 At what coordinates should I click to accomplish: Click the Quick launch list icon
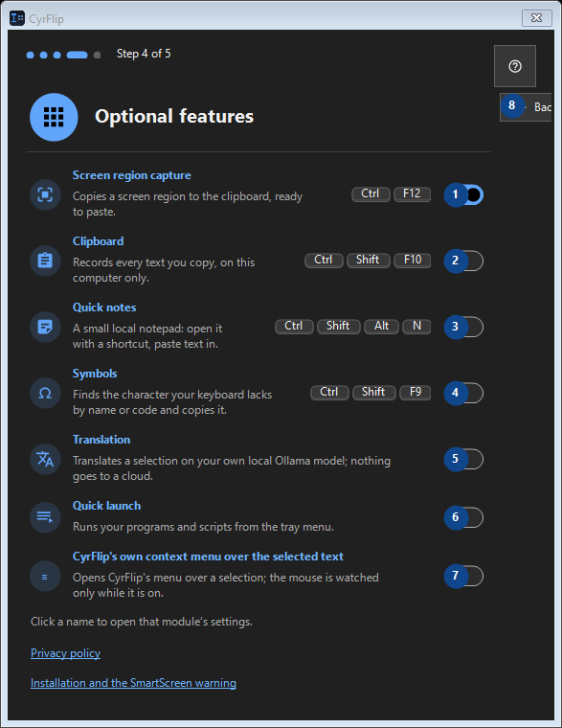point(45,517)
